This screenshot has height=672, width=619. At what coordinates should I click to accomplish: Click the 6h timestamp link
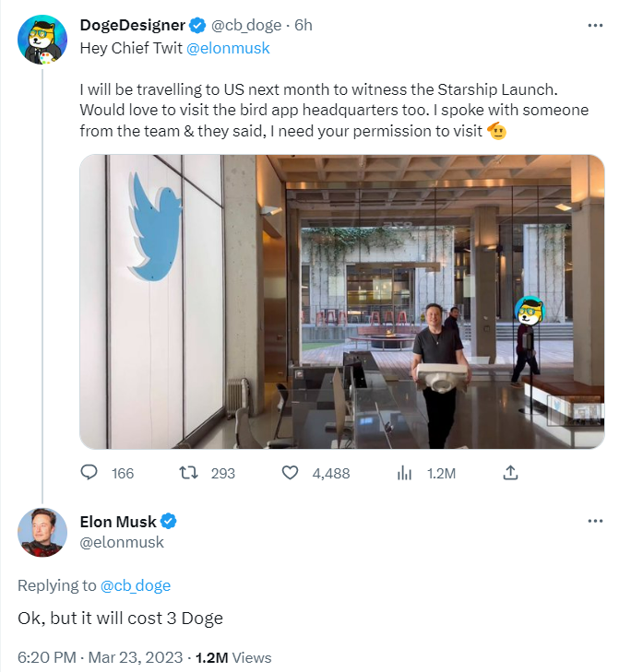click(x=302, y=25)
